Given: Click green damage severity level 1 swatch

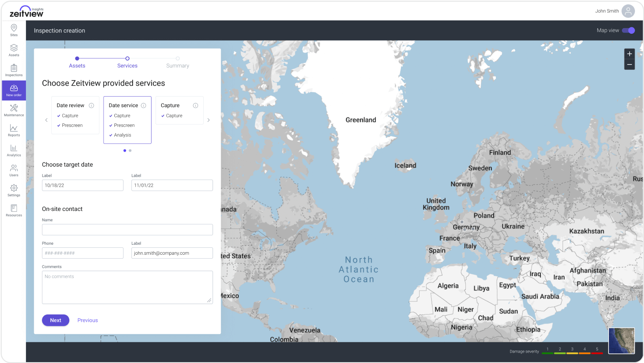Looking at the screenshot, I should 547,353.
